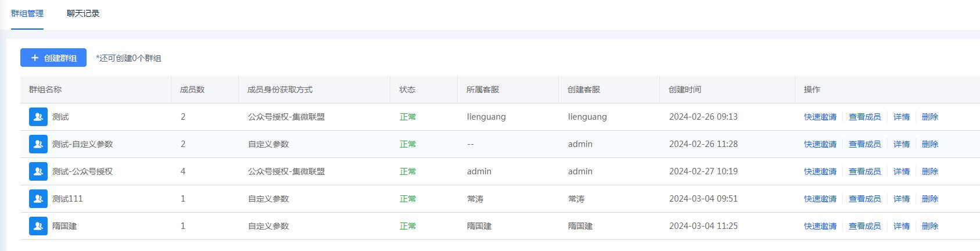Click the 创建时间 column header
This screenshot has height=251, width=980.
click(685, 89)
